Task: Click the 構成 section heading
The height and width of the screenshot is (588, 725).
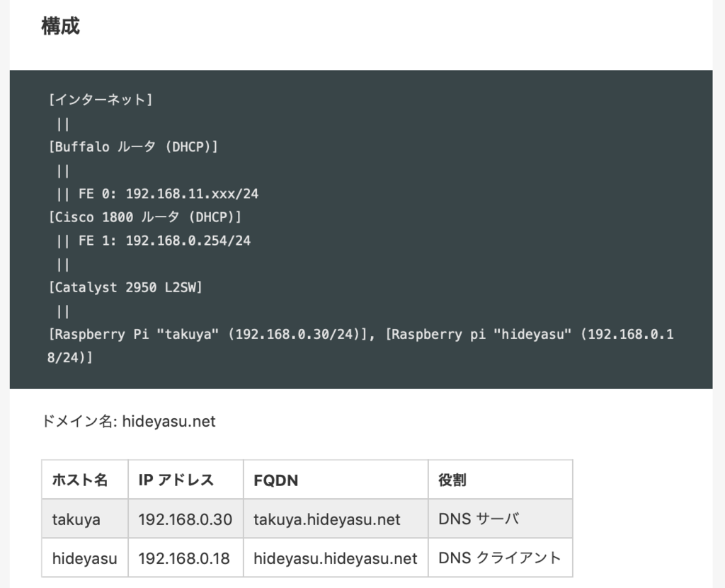Action: point(61,26)
